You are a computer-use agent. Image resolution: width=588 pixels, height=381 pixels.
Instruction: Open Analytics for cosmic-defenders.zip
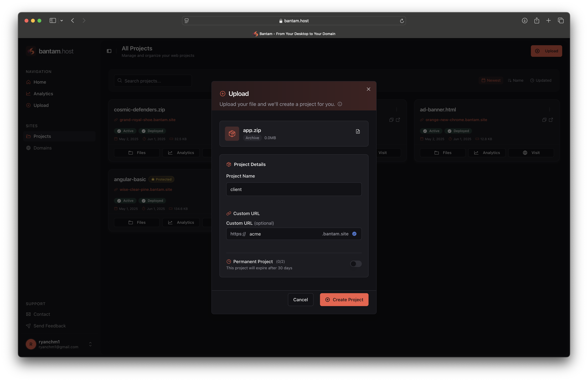point(181,153)
